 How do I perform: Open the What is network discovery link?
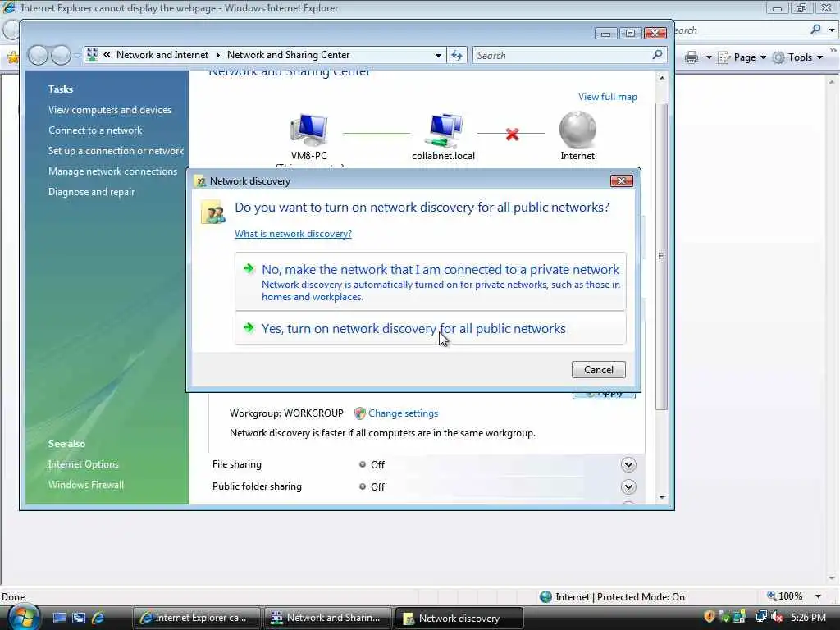[x=293, y=234]
